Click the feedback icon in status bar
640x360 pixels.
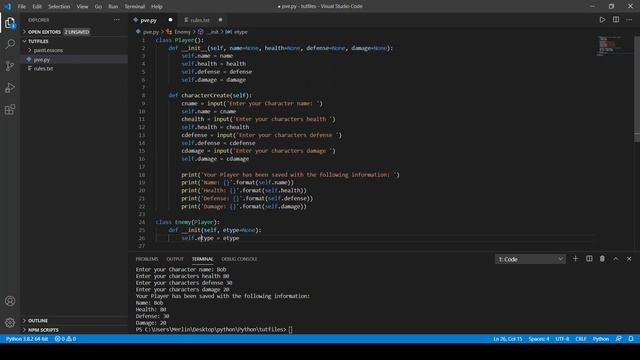tap(618, 339)
